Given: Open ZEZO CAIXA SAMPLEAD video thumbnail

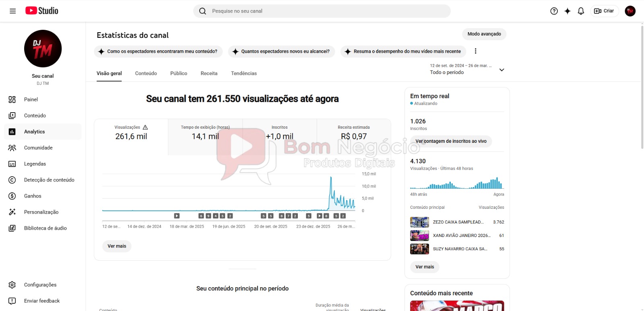Looking at the screenshot, I should point(419,222).
